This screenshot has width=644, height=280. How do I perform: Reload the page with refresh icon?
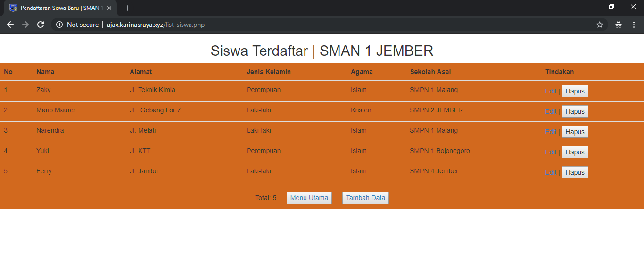41,25
